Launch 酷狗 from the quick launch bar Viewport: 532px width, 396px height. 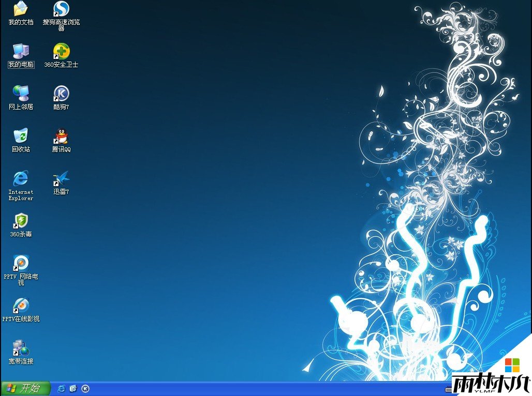pyautogui.click(x=85, y=389)
